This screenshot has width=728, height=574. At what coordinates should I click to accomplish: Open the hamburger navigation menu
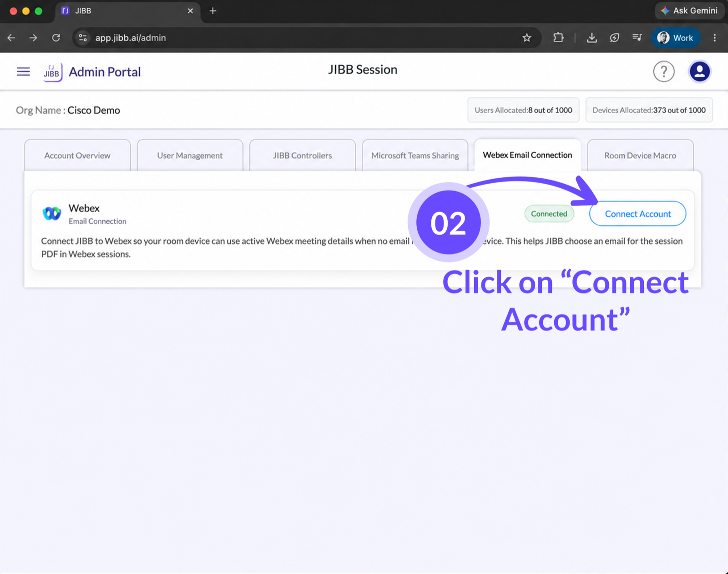click(x=23, y=71)
